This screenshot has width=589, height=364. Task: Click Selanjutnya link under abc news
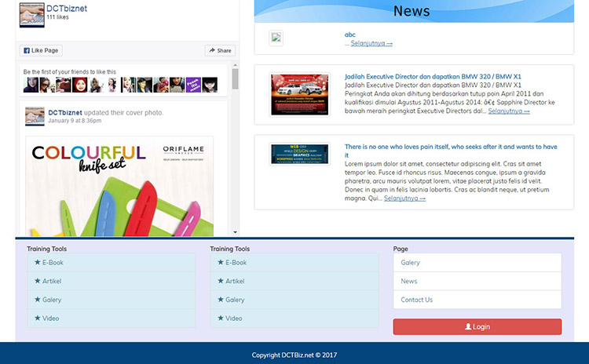tap(371, 43)
